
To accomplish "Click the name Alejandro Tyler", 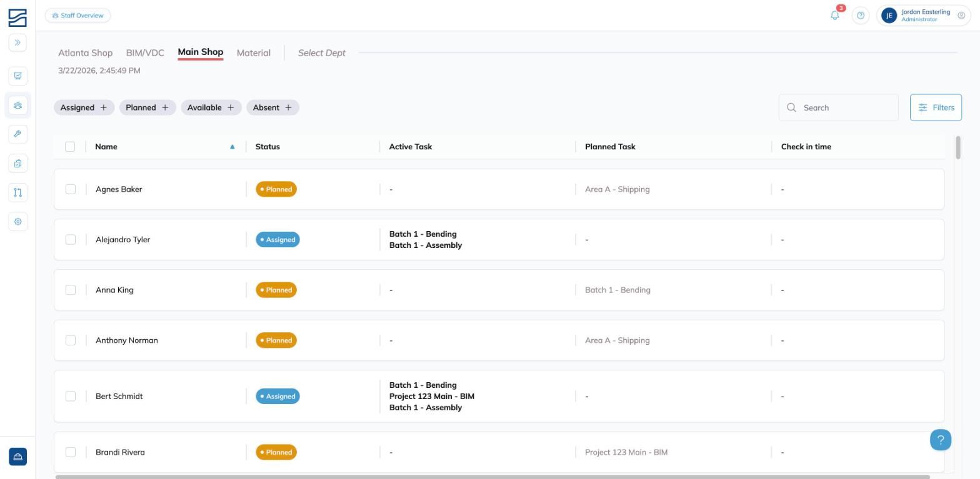I will 122,240.
